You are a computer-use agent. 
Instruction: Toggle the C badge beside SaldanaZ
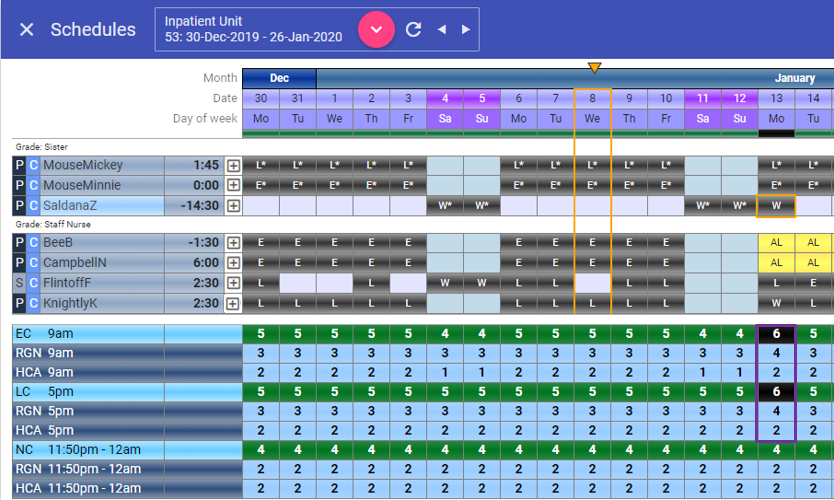coord(33,205)
